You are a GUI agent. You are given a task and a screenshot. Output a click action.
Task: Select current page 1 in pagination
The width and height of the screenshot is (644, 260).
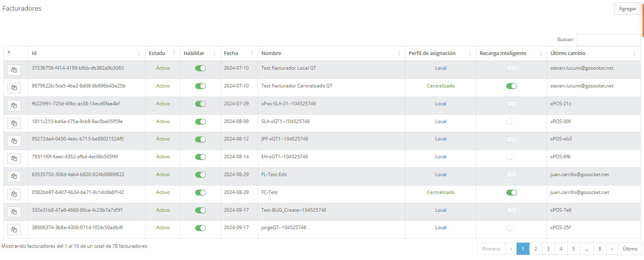pos(523,249)
